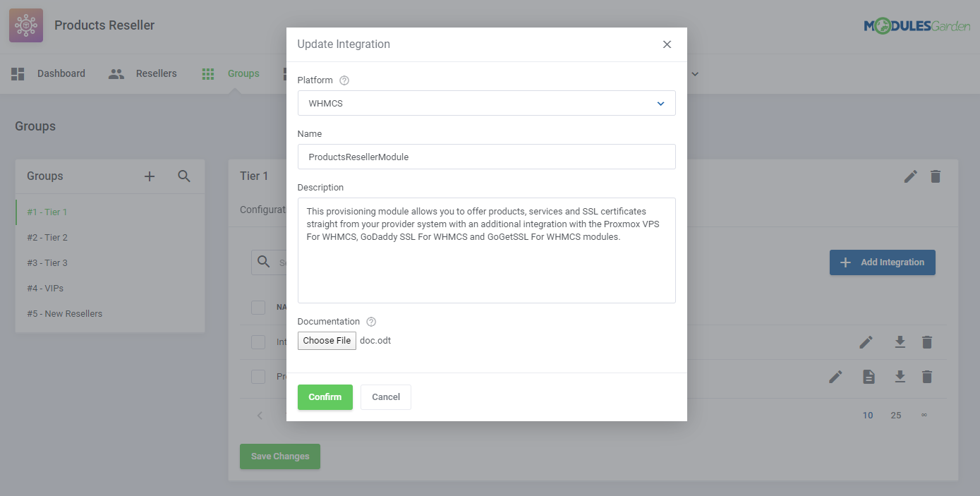Open the Groups tab

tap(243, 73)
